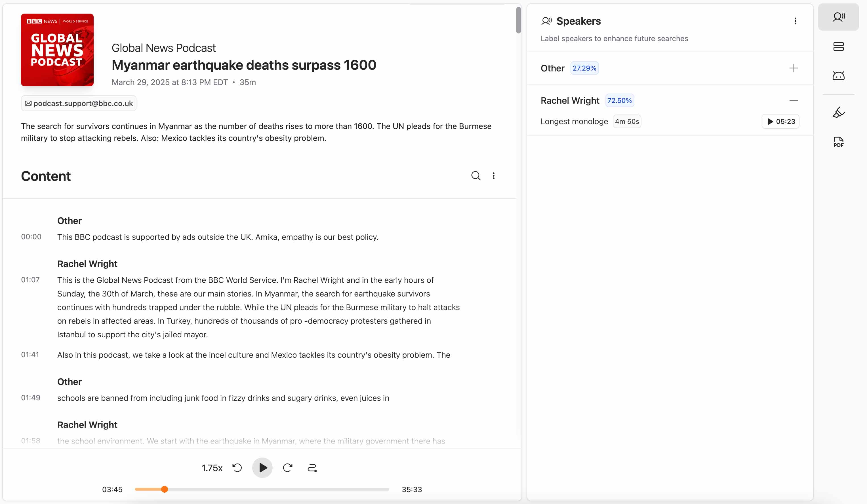This screenshot has width=867, height=504.
Task: Seek to the middle of the playback progress bar
Action: point(262,489)
